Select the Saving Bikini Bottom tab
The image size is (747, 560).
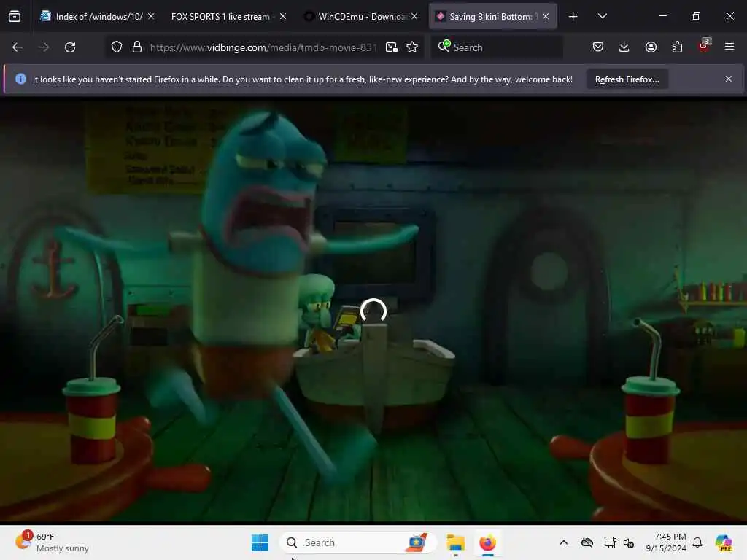pos(492,16)
